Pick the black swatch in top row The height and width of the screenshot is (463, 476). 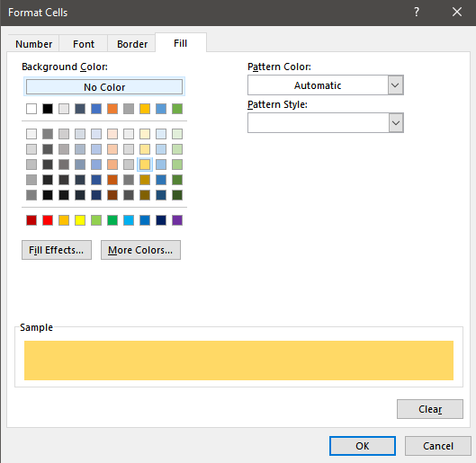[x=48, y=109]
